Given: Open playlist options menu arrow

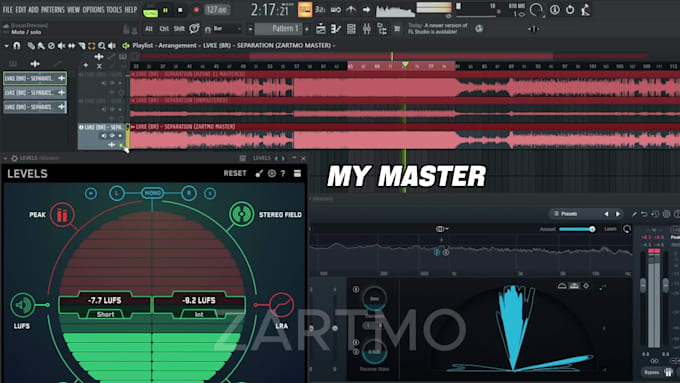Looking at the screenshot, I should 6,46.
